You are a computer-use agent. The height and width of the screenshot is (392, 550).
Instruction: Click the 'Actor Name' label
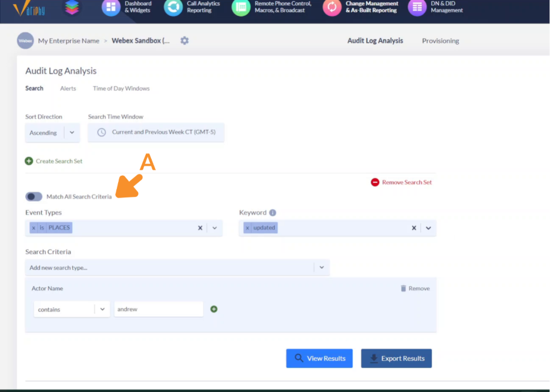click(48, 288)
